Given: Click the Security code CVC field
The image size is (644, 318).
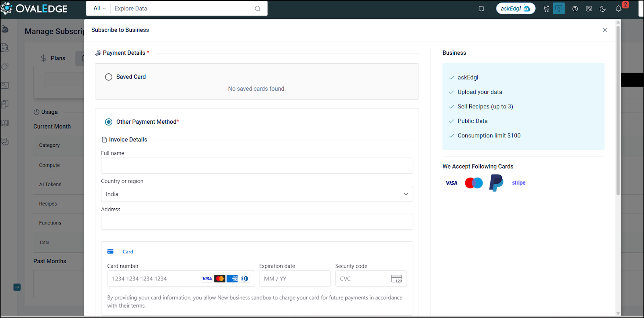Looking at the screenshot, I should (x=371, y=279).
